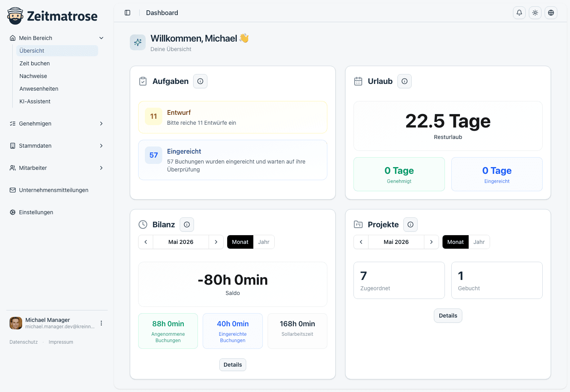Click the Mai 2026 label in Bilanz

click(x=181, y=242)
